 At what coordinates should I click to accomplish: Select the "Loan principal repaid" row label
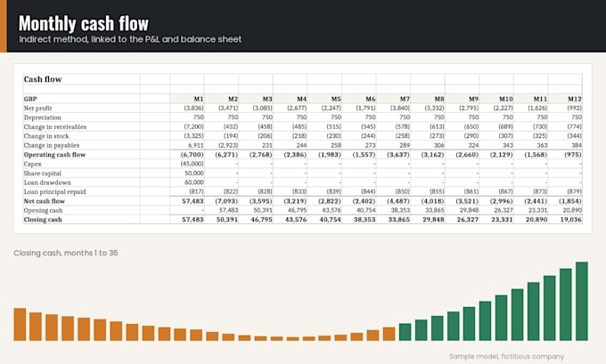point(55,191)
